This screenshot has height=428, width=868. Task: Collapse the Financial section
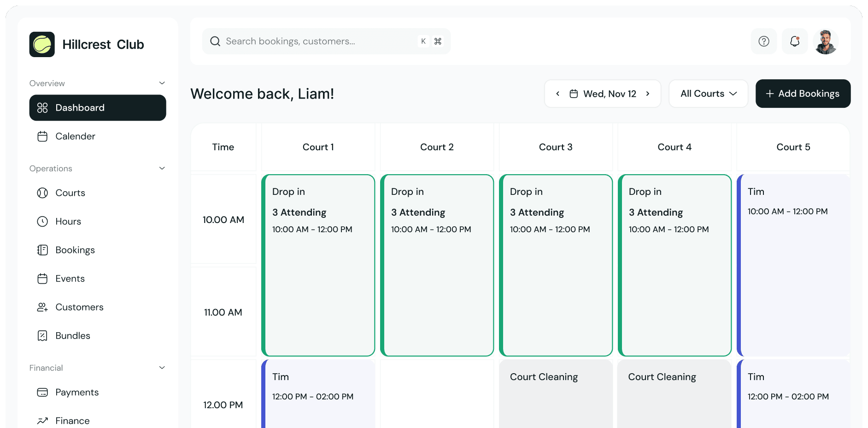click(x=162, y=368)
